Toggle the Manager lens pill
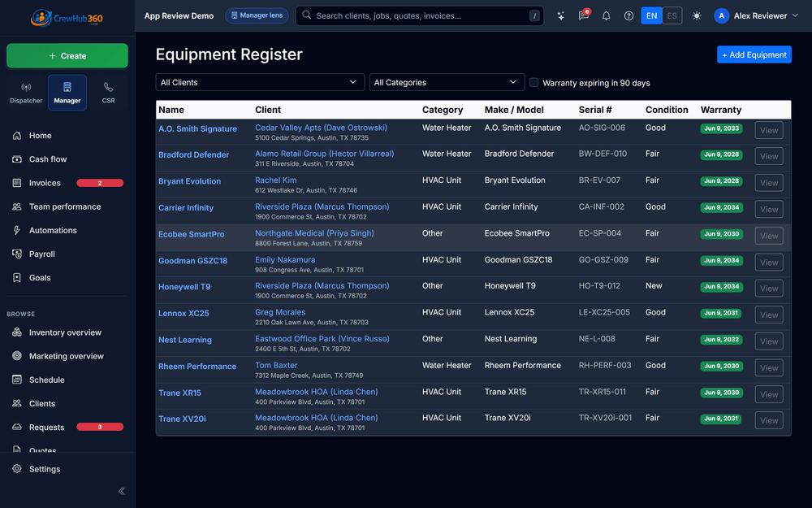The height and width of the screenshot is (508, 812). (257, 15)
